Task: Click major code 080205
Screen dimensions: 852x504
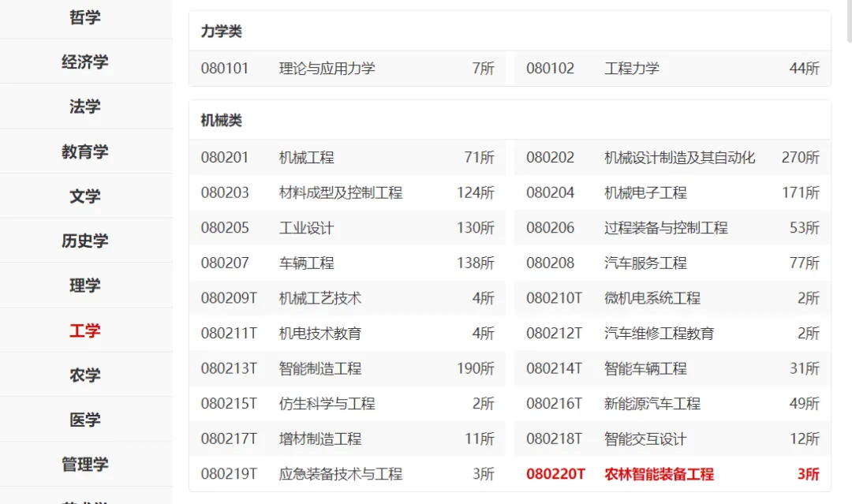Action: pyautogui.click(x=224, y=228)
